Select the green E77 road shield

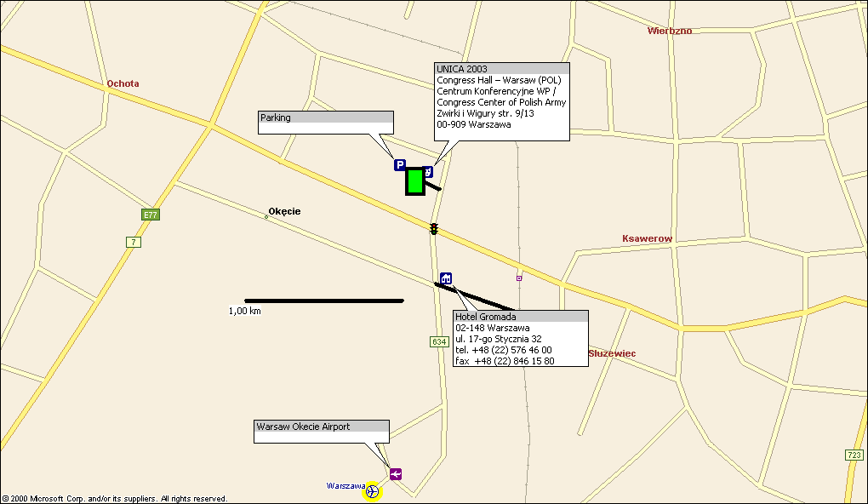151,215
